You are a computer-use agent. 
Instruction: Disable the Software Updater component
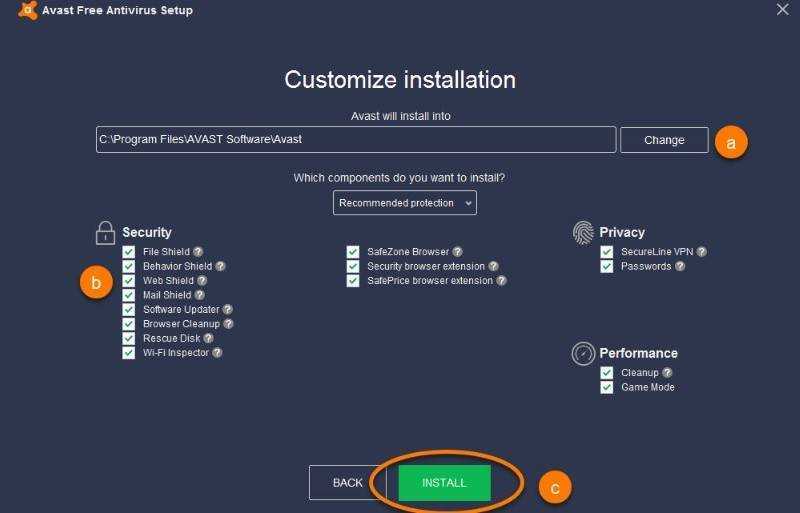(129, 309)
